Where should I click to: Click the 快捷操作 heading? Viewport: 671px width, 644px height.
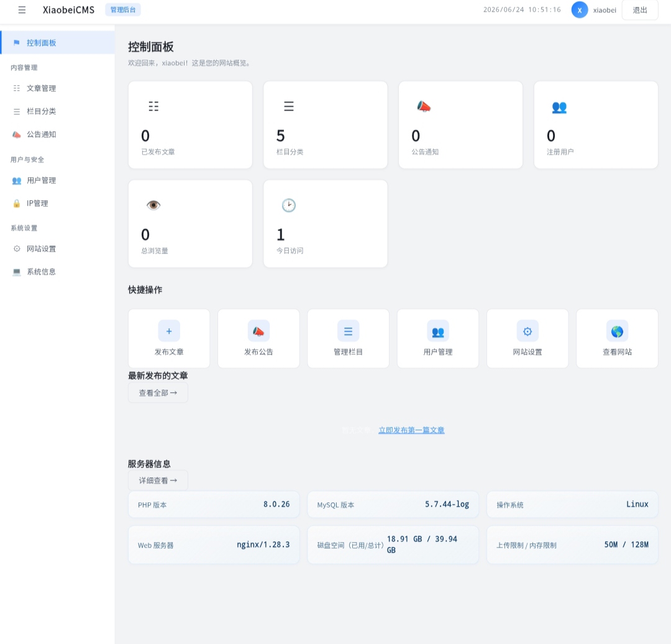click(x=145, y=290)
